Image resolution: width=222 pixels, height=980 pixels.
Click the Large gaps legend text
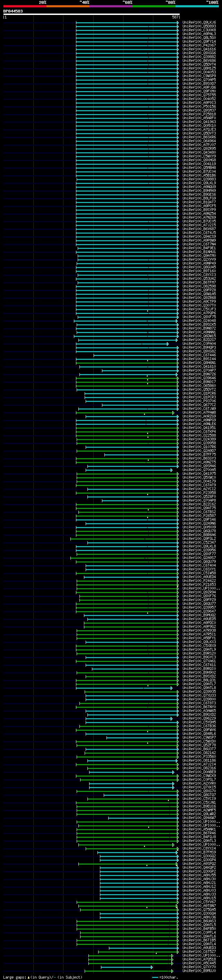pos(15,977)
